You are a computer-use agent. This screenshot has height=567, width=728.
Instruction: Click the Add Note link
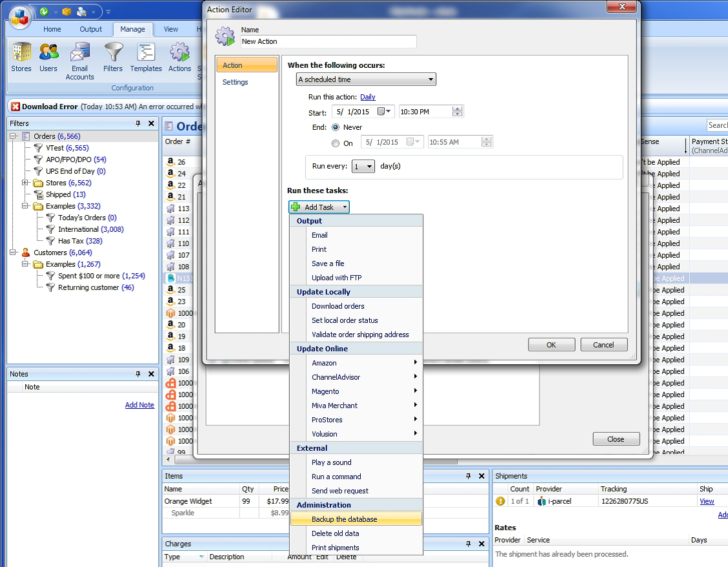coord(139,405)
